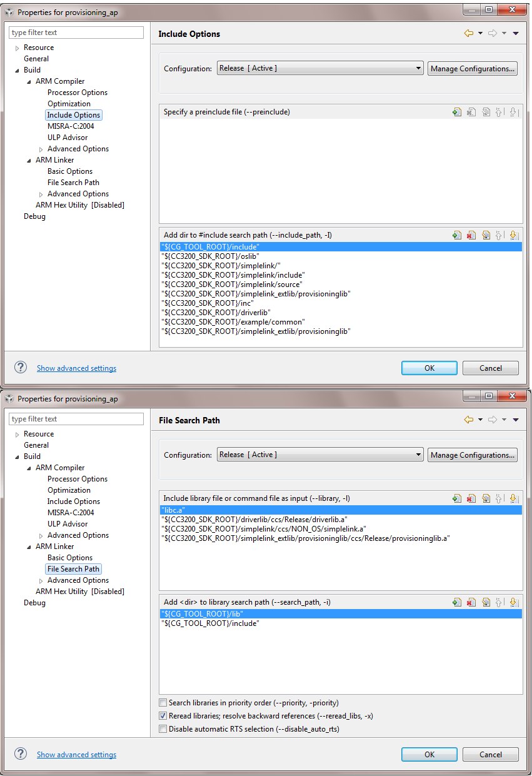Select ULP Advisor in Include Options dialog tree
The height and width of the screenshot is (776, 532).
click(68, 138)
